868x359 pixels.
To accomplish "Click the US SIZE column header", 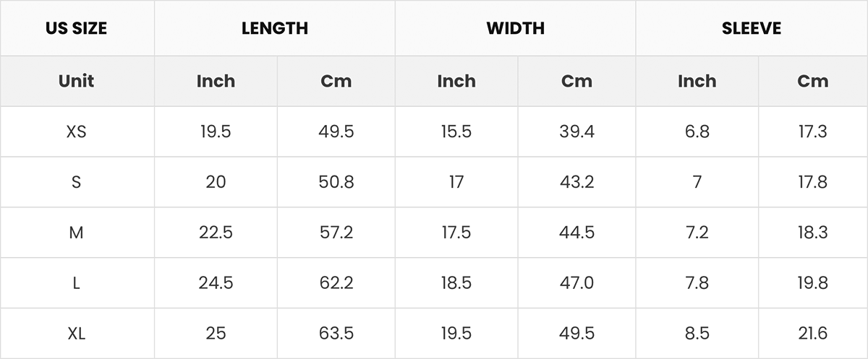I will pos(77,28).
